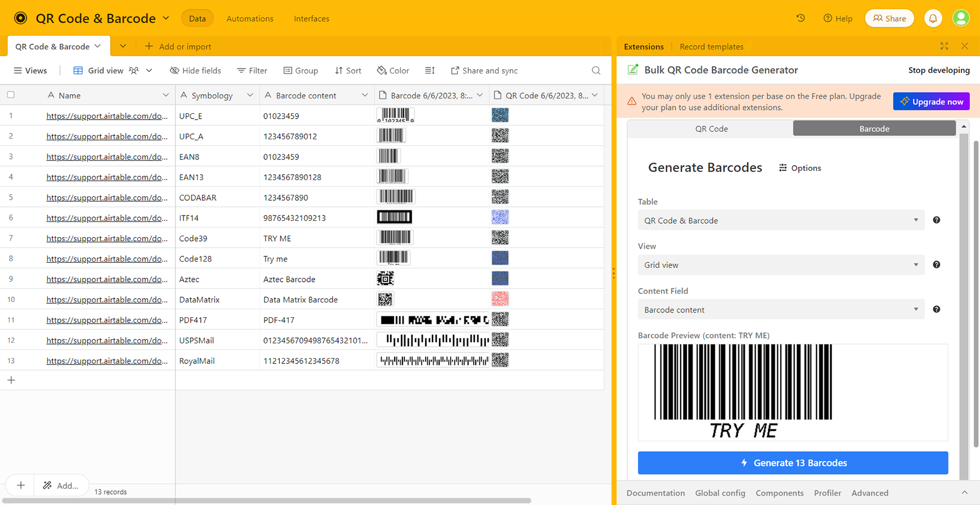Viewport: 980px width, 505px height.
Task: Open DataMatrix QR code thumbnail
Action: click(x=500, y=299)
